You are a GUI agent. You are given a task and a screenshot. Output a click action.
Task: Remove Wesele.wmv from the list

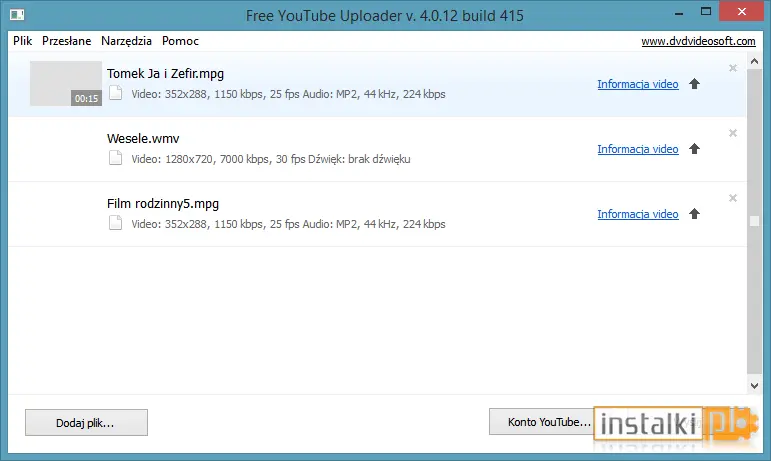click(733, 133)
